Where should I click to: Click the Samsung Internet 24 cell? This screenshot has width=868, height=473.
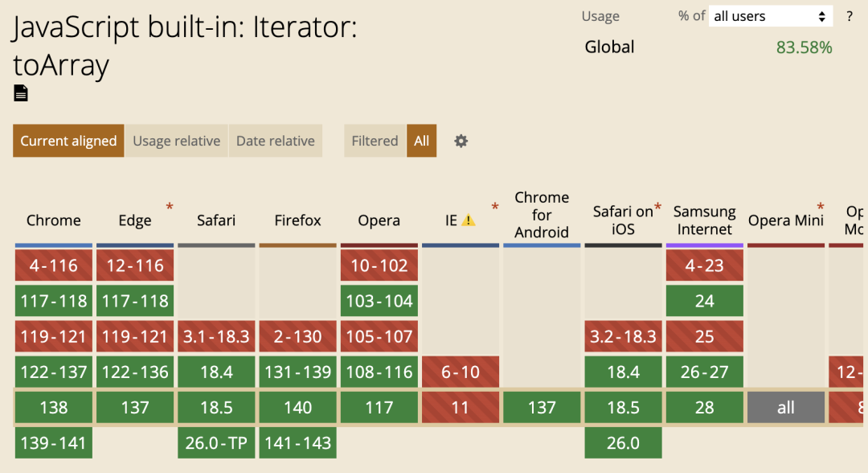pos(705,301)
